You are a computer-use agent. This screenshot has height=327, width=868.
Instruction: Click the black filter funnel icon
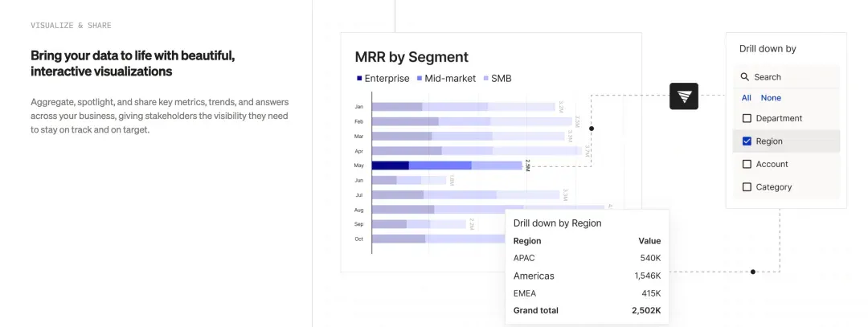click(684, 96)
